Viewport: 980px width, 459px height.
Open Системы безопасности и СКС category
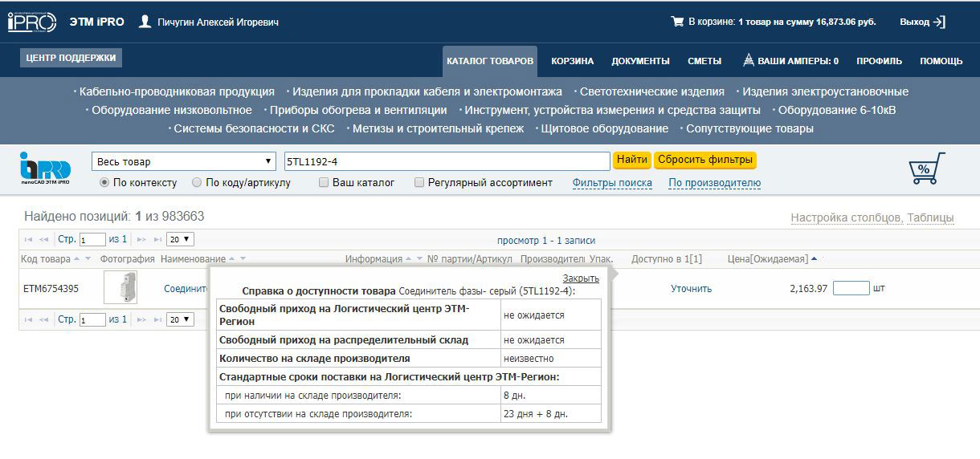click(255, 128)
